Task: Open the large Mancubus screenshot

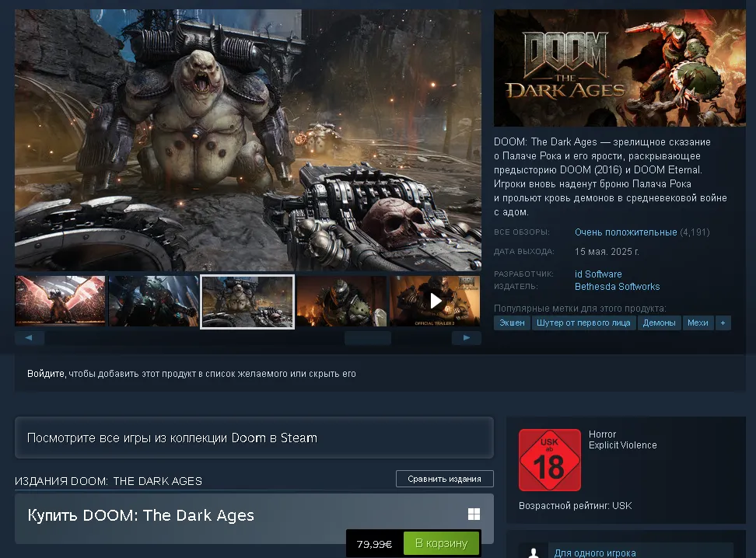Action: coord(248,140)
